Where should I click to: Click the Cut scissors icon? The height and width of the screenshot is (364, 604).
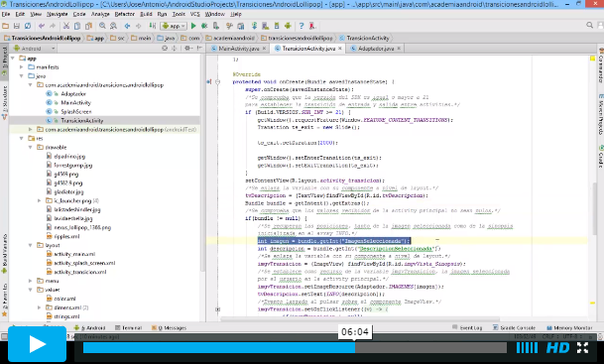point(66,26)
